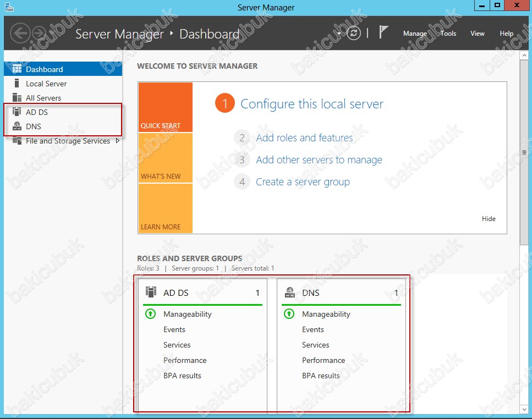Open the notifications flag
This screenshot has width=532, height=419.
pyautogui.click(x=383, y=32)
